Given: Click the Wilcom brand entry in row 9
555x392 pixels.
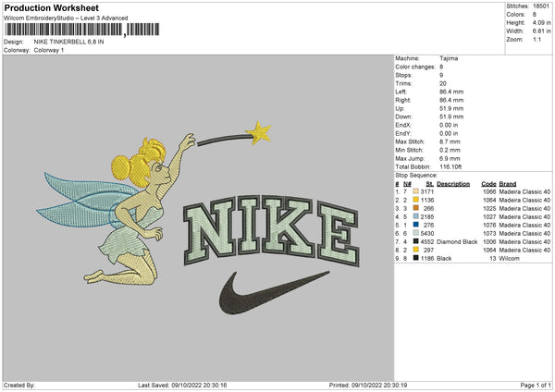Looking at the screenshot, I should (x=509, y=259).
